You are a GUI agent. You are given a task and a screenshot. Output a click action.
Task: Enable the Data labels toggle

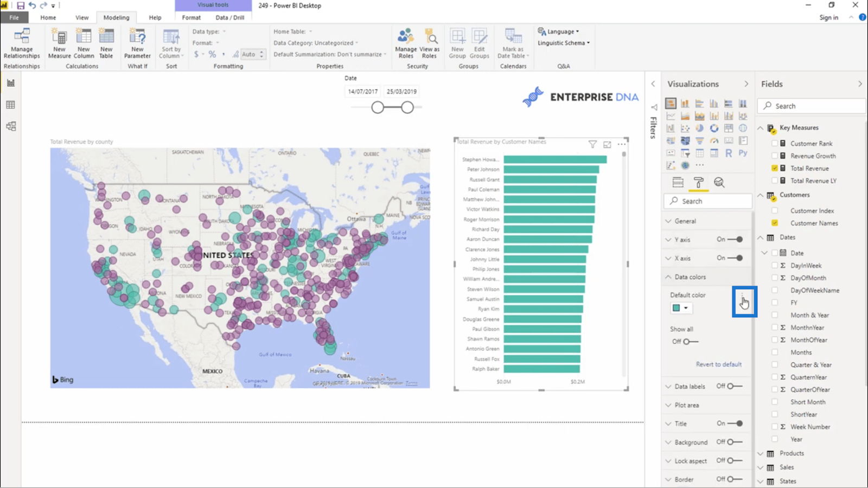tap(735, 386)
